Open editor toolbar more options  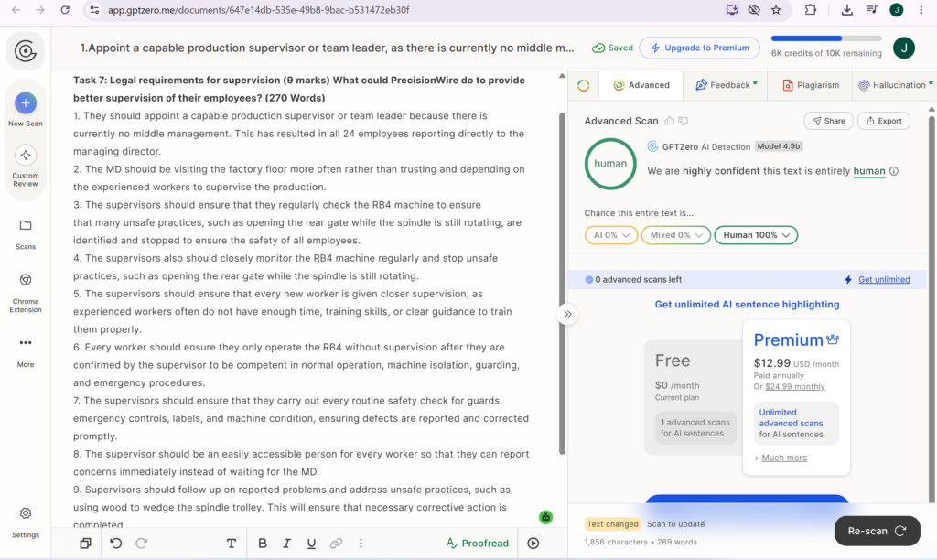click(361, 544)
